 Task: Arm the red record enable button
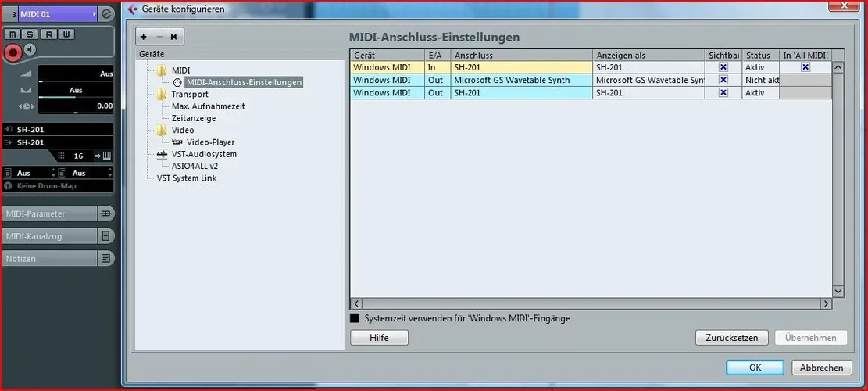[13, 52]
